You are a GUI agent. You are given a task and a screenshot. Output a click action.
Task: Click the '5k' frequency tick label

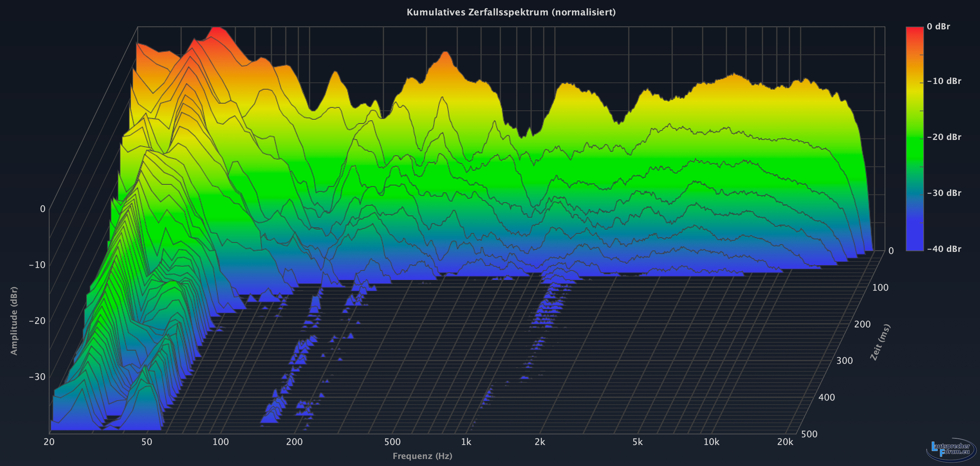click(638, 442)
